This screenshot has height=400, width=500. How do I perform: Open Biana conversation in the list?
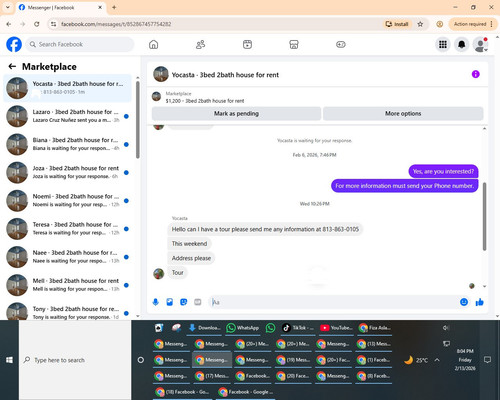point(68,144)
